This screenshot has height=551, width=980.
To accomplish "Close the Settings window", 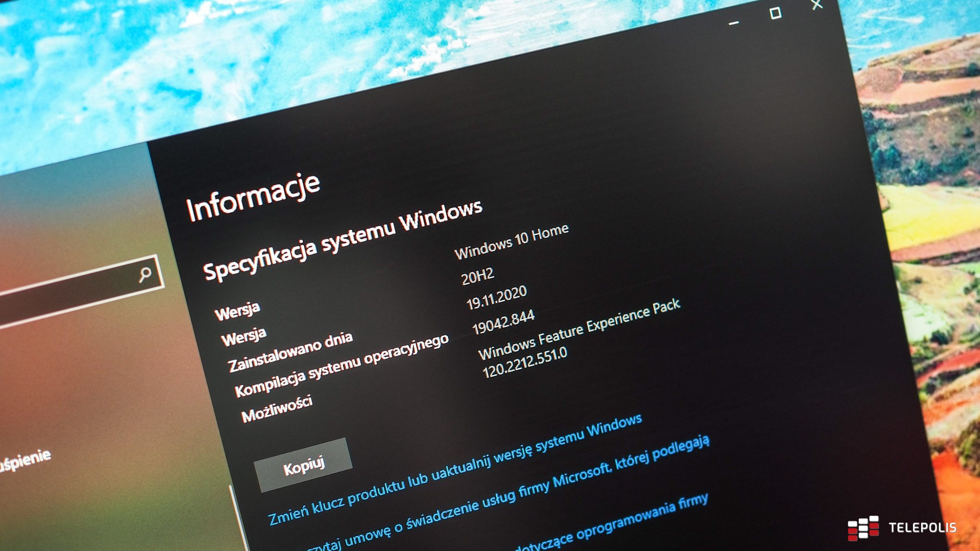I will click(x=816, y=5).
